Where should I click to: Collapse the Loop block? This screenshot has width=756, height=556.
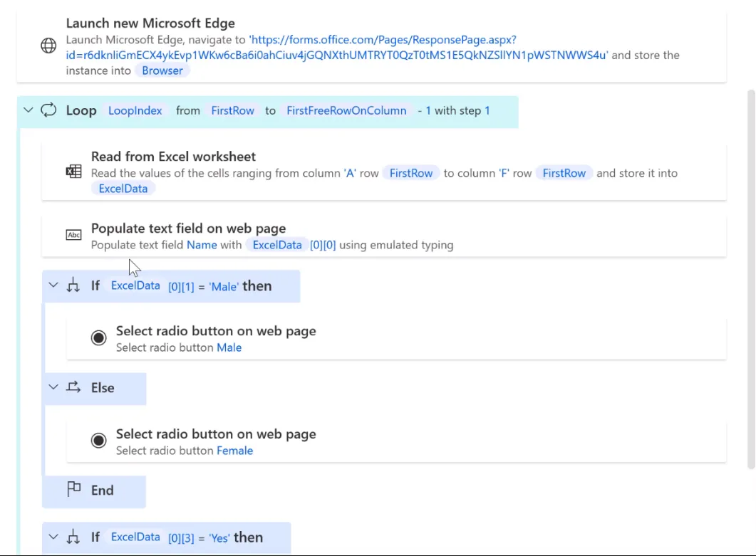(x=28, y=110)
